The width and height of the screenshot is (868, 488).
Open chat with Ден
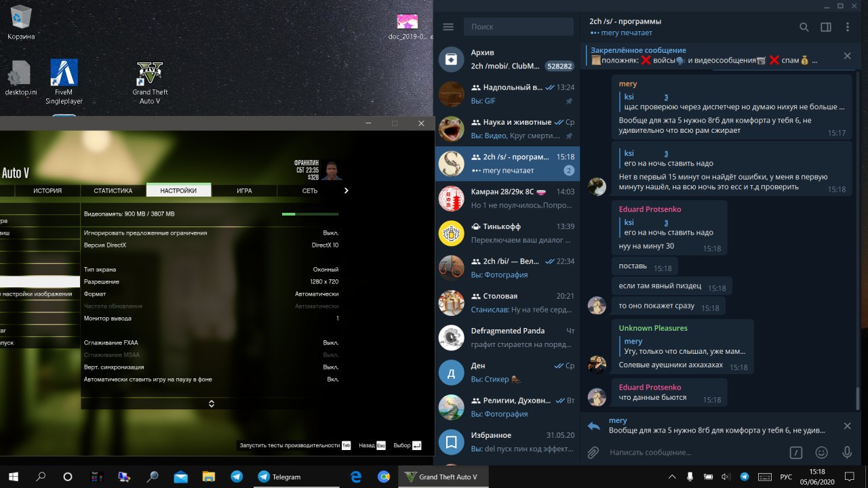pyautogui.click(x=507, y=372)
